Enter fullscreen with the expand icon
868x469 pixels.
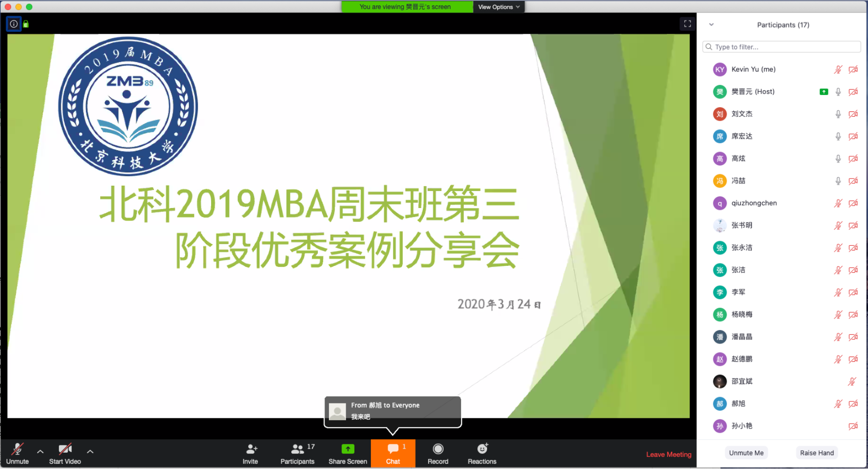coord(688,23)
